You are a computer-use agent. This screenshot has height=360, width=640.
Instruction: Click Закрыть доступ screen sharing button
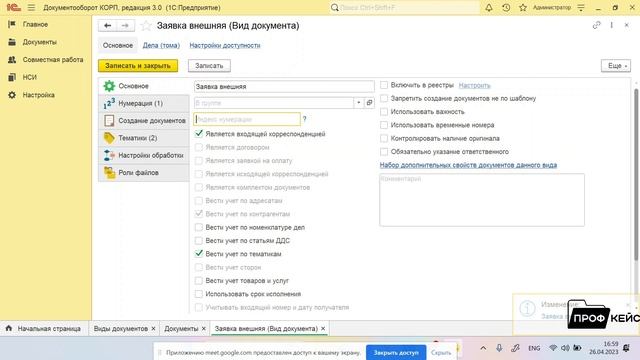pos(396,352)
